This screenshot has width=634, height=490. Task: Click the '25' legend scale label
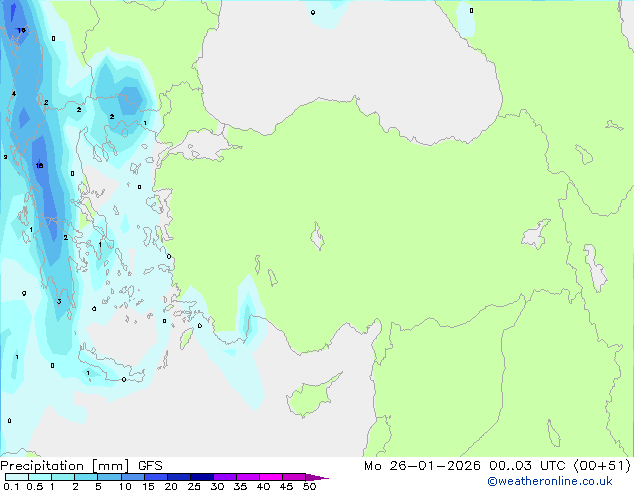coord(194,486)
